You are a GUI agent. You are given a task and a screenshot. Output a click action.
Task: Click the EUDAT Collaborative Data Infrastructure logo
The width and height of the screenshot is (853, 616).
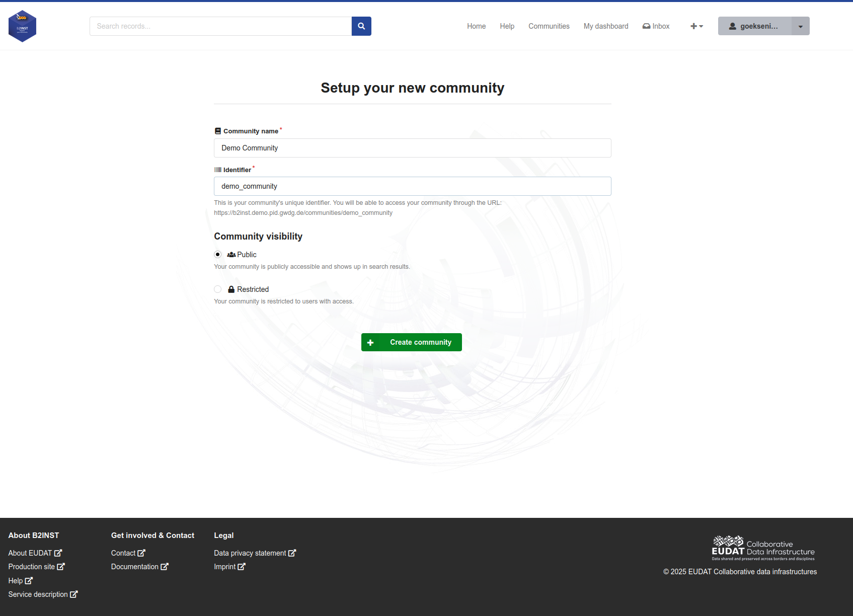763,548
